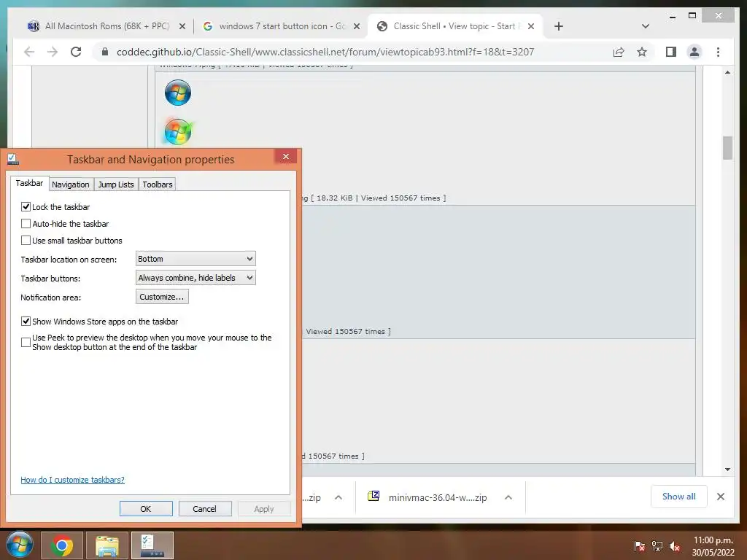
Task: Close the windows 7 start button icon tab
Action: [356, 26]
